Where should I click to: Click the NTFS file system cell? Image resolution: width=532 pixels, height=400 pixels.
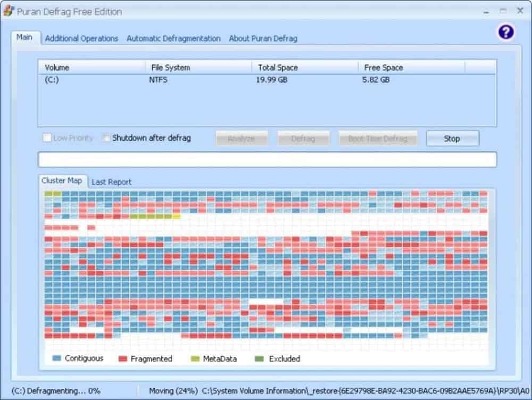[158, 80]
